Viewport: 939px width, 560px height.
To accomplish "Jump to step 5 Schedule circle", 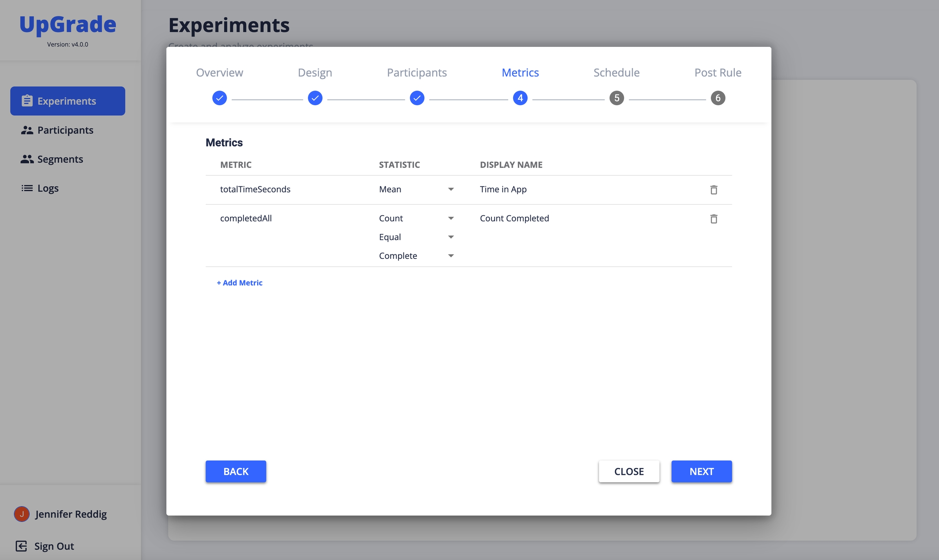I will tap(616, 98).
